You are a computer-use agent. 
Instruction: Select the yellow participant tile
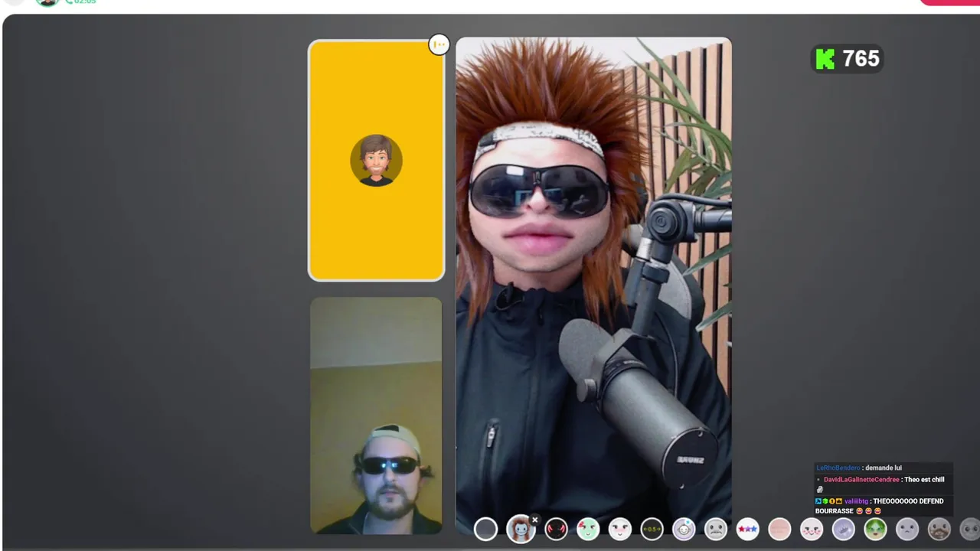pos(376,161)
